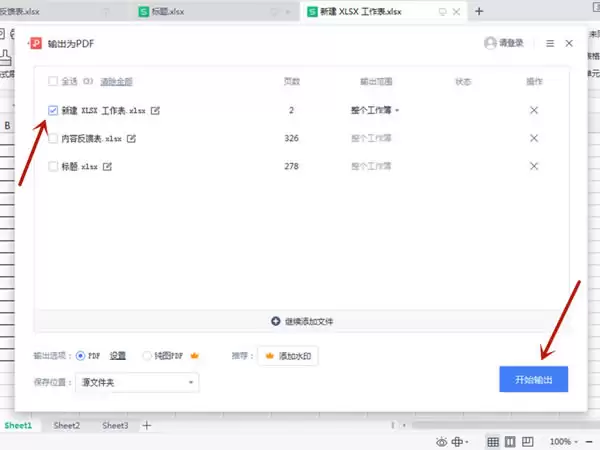Click edit icon beside 标题.xlsx
This screenshot has width=600, height=450.
[x=107, y=166]
